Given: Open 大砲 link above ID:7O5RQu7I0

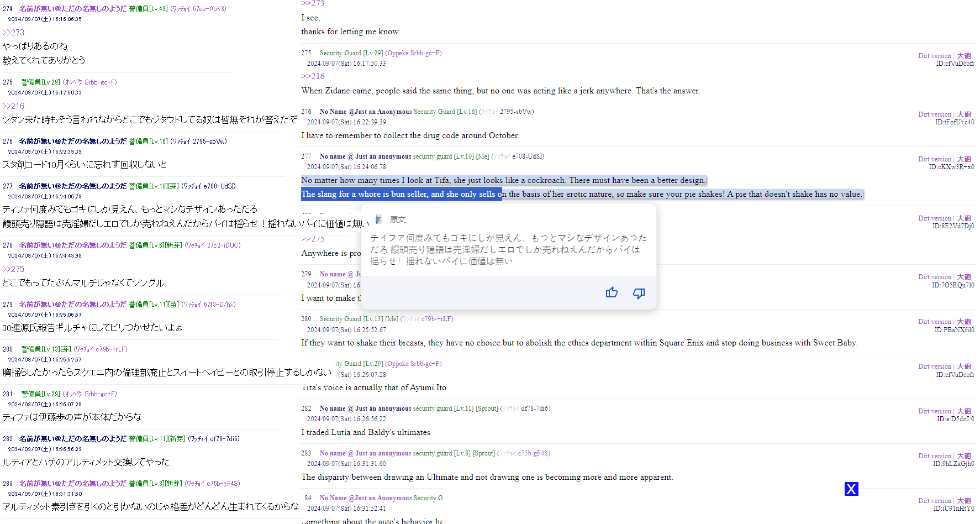Looking at the screenshot, I should (x=964, y=277).
